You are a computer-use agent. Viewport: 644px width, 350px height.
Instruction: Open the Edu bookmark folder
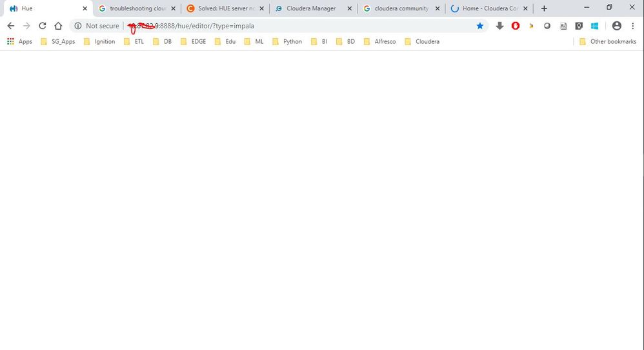(x=225, y=41)
